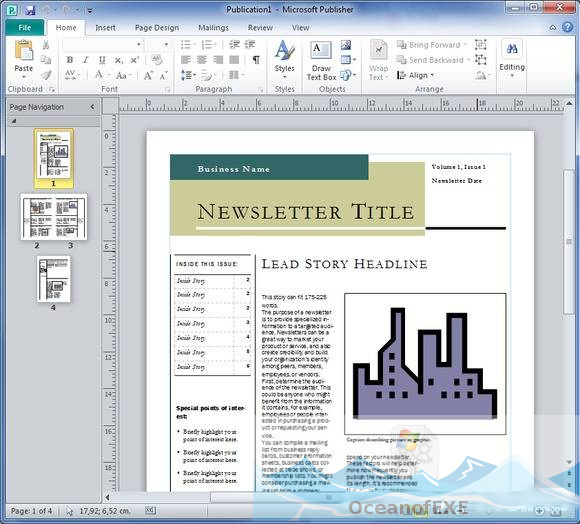Toggle Align Text Right
This screenshot has height=524, width=580.
point(218,60)
